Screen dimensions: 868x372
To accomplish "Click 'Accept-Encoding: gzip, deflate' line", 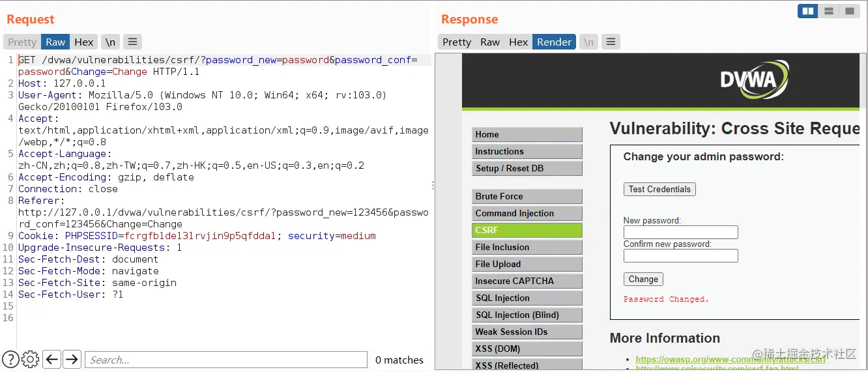I will [106, 177].
